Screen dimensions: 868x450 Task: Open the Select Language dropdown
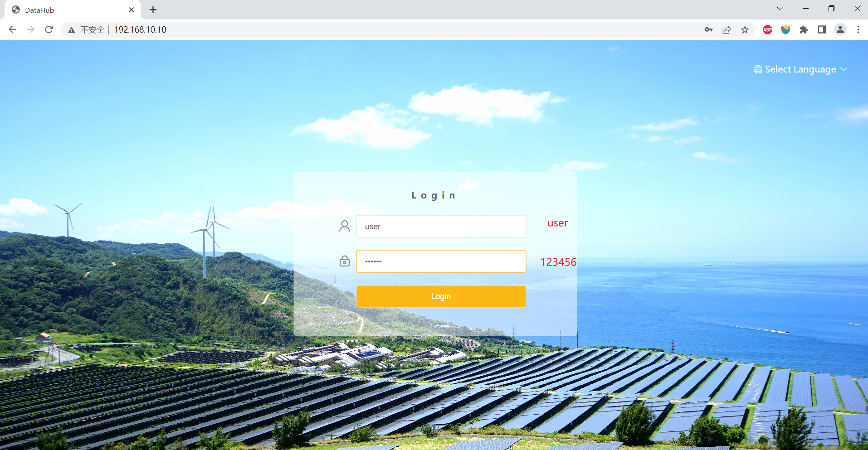(x=800, y=69)
